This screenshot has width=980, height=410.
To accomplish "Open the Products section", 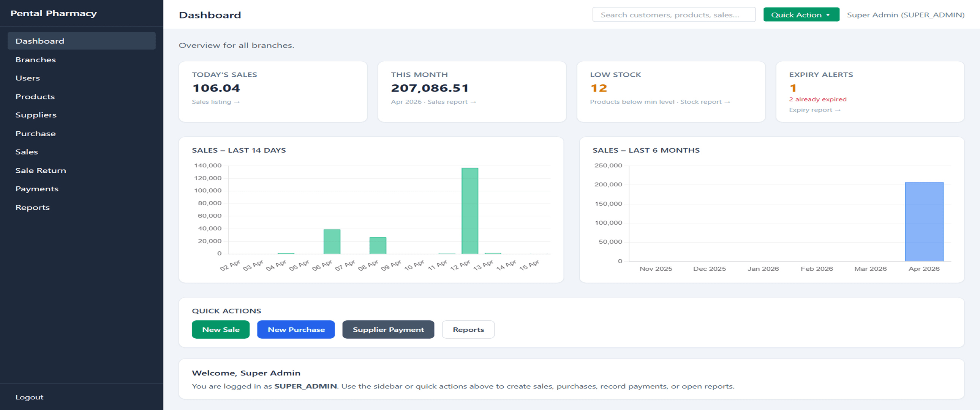I will coord(35,96).
